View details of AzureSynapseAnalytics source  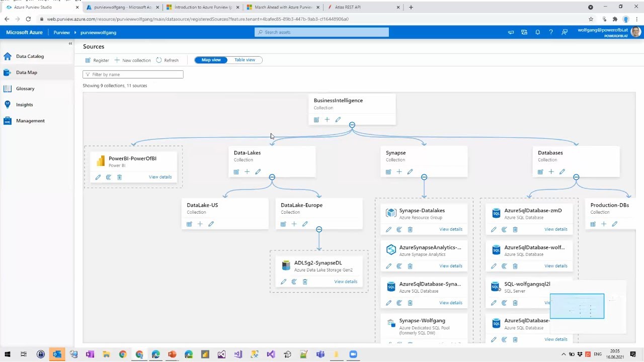[x=451, y=266]
